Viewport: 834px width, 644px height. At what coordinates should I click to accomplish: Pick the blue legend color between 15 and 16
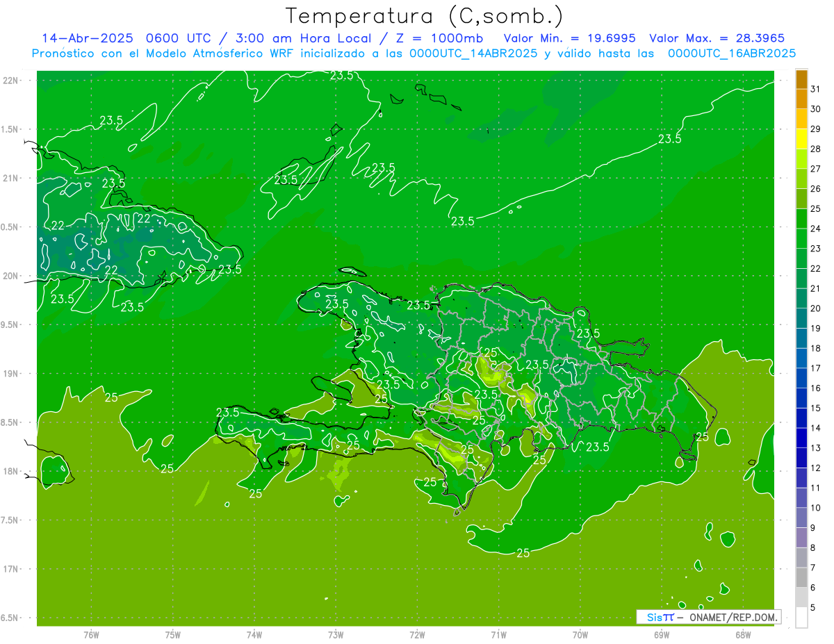(801, 398)
